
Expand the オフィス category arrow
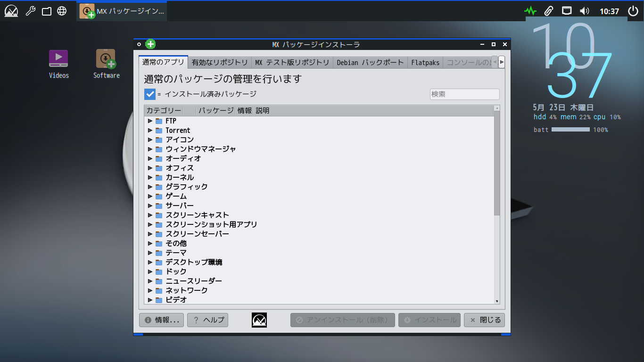(x=150, y=168)
